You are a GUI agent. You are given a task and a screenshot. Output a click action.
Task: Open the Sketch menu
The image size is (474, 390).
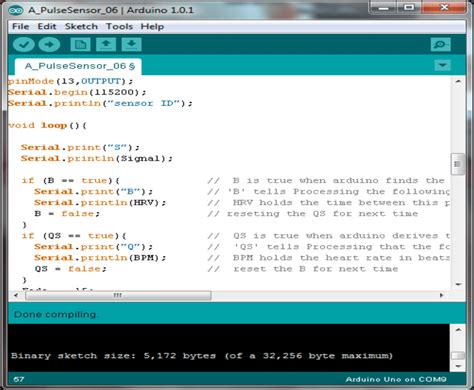click(81, 26)
